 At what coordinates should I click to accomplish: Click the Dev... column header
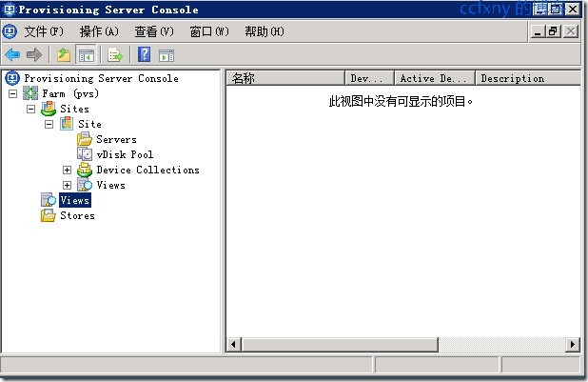pyautogui.click(x=370, y=78)
